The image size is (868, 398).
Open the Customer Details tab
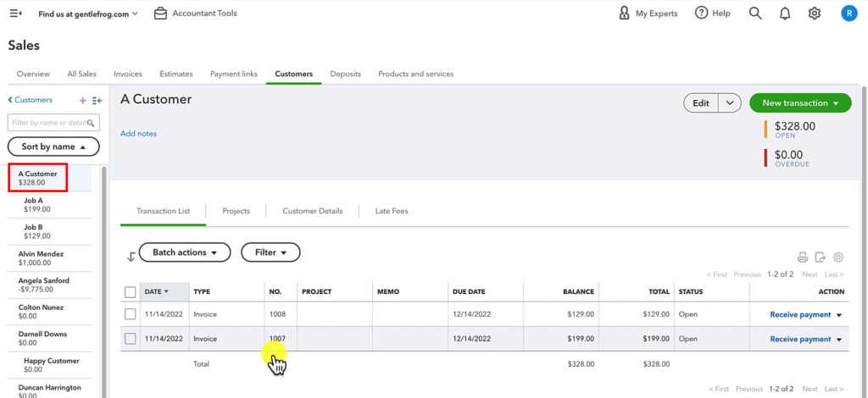coord(312,211)
